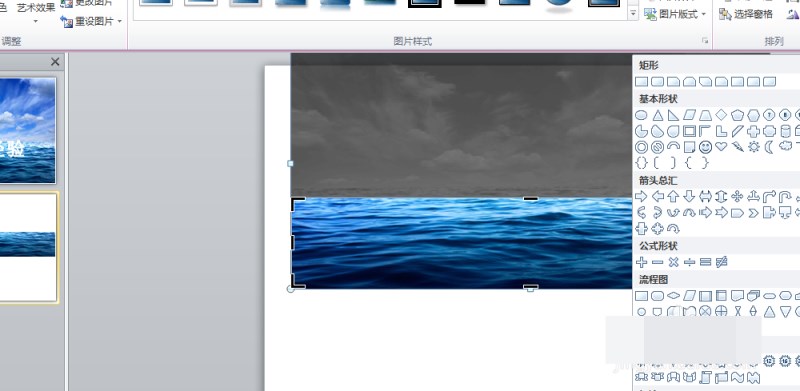Screen dimensions: 800x391
Task: Choose the flowchart summing junction shape
Action: click(x=705, y=311)
